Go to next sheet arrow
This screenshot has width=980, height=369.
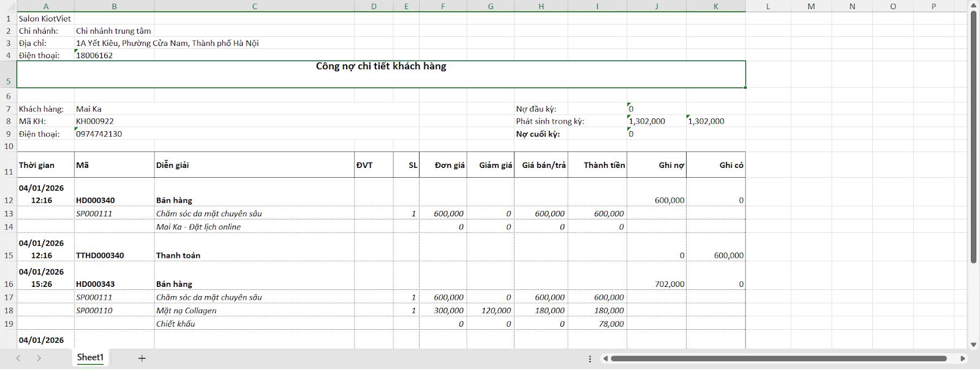click(x=39, y=358)
